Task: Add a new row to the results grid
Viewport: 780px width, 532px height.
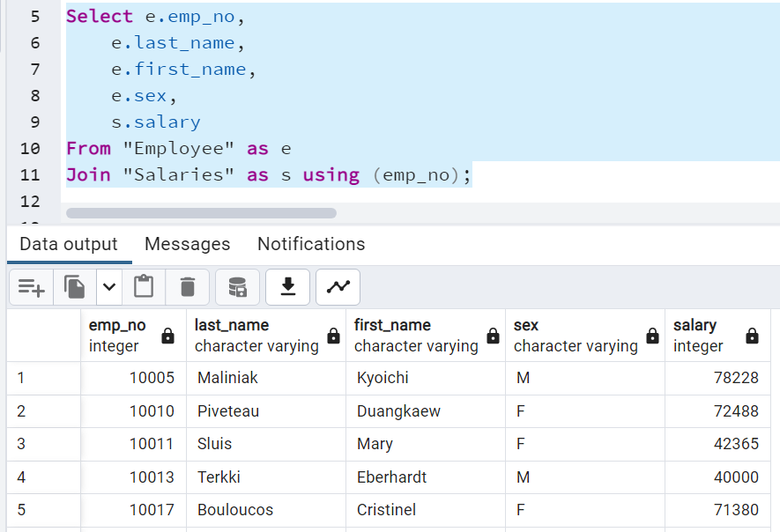Action: (x=30, y=286)
